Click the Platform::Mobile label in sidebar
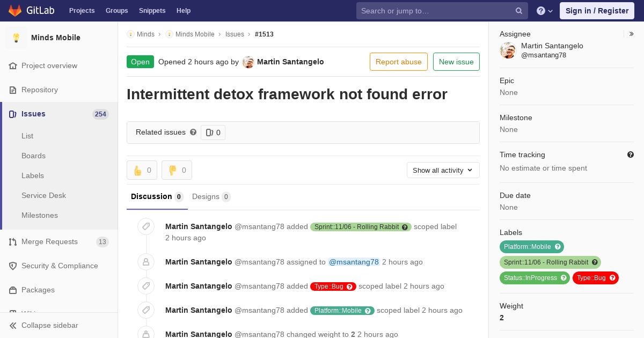The width and height of the screenshot is (644, 338). point(532,247)
